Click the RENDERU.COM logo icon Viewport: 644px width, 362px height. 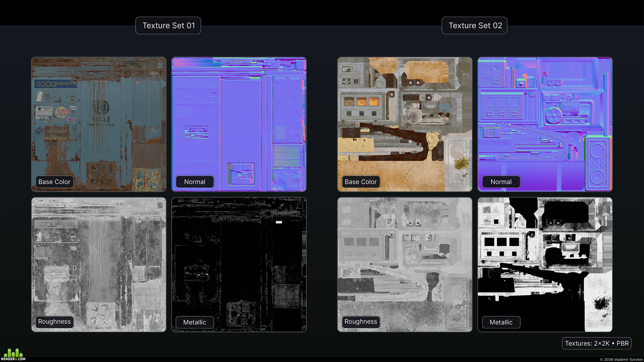click(x=13, y=354)
